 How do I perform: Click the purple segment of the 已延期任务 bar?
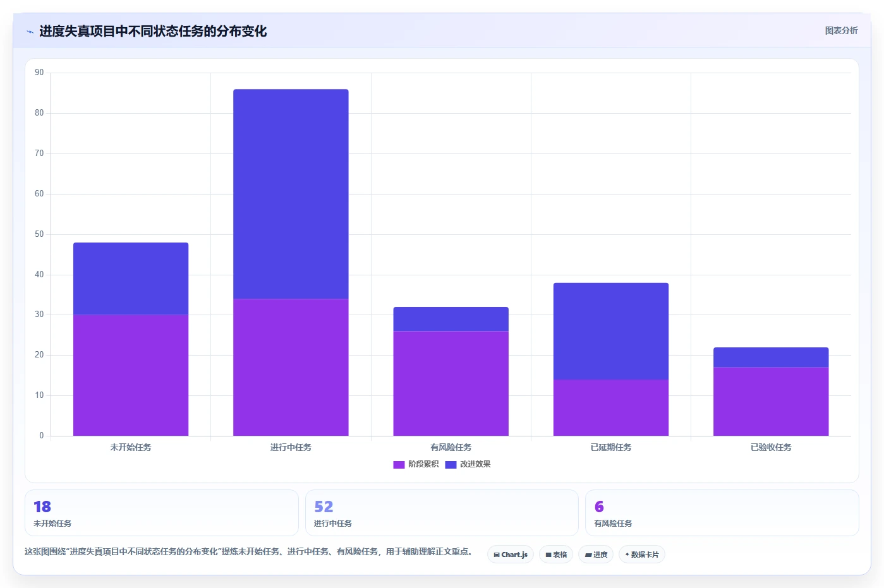(x=611, y=407)
